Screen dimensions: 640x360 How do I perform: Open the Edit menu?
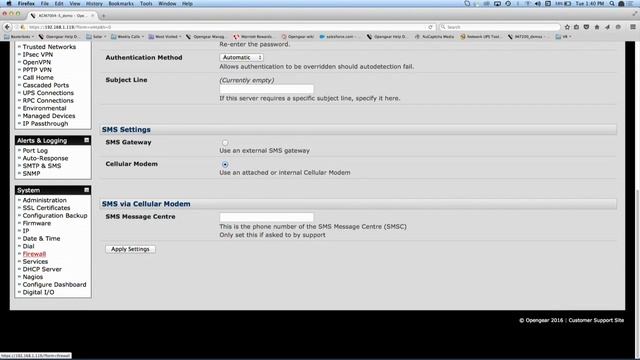(59, 3)
